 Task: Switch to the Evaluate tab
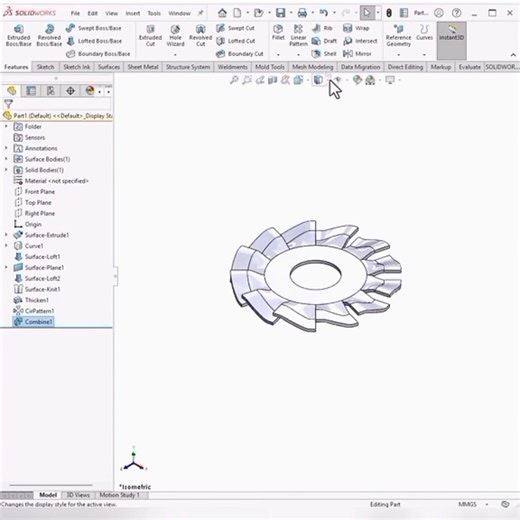coord(470,67)
